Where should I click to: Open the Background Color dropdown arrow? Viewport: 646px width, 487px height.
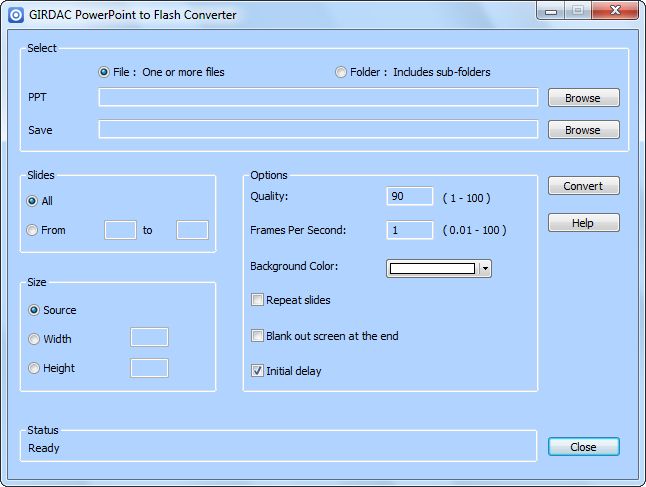tap(485, 269)
